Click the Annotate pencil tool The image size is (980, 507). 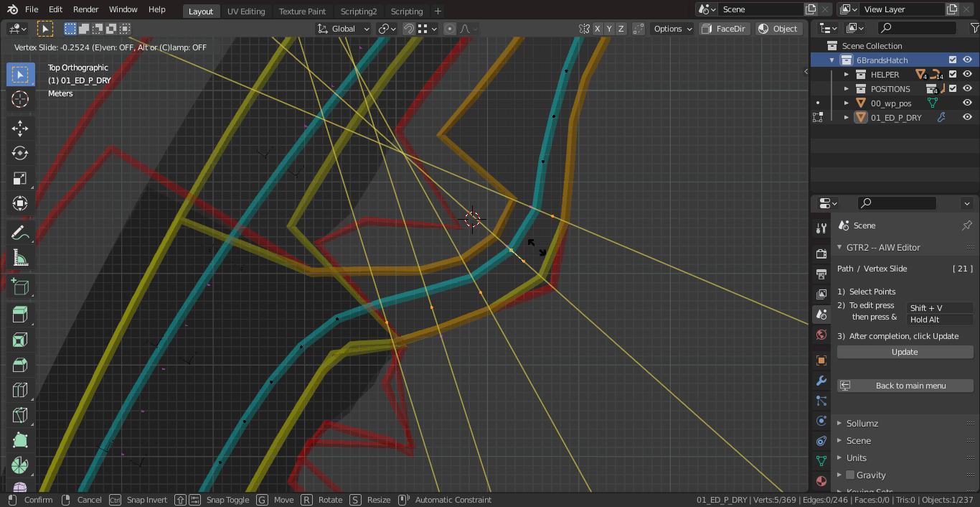(20, 232)
